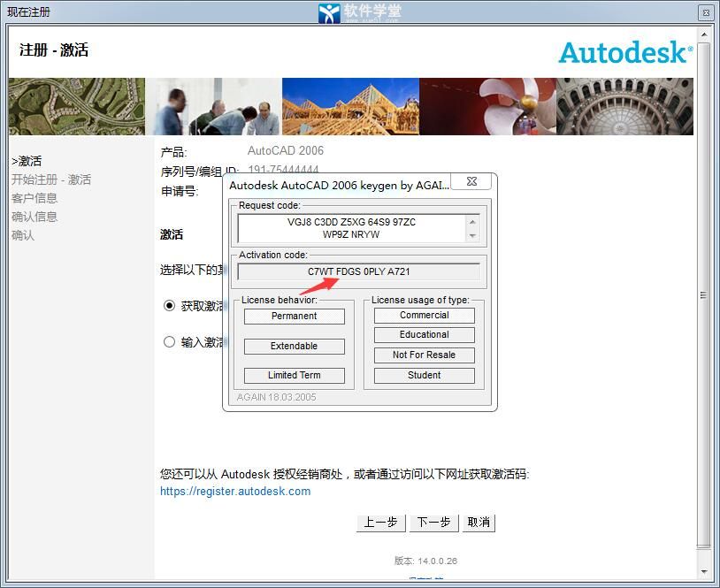Click the roof timber framing banner image
The height and width of the screenshot is (588, 720).
(x=351, y=106)
